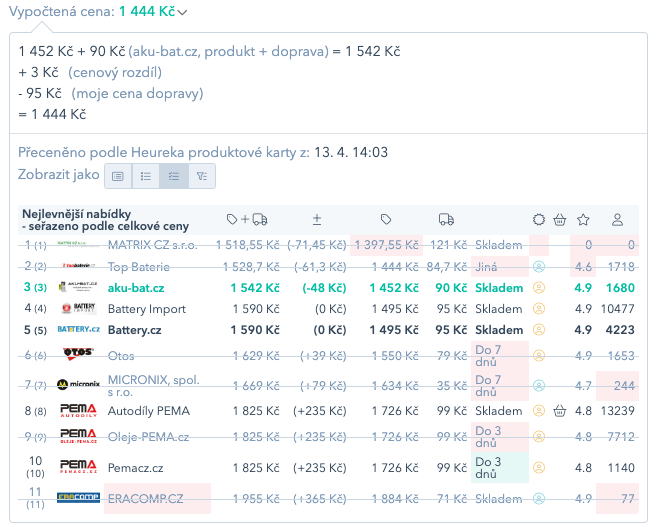Click the delivery truck column header icon

(446, 219)
